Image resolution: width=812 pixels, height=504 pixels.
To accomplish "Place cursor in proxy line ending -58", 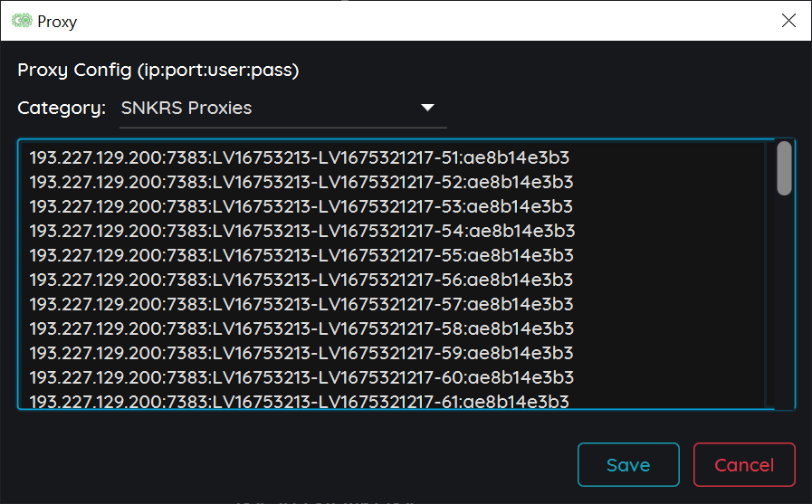I will 302,328.
